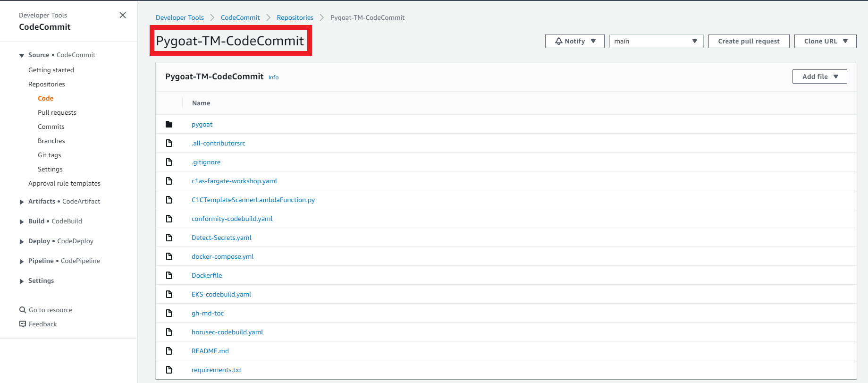Open docker-compose.yml file link
868x383 pixels.
223,256
